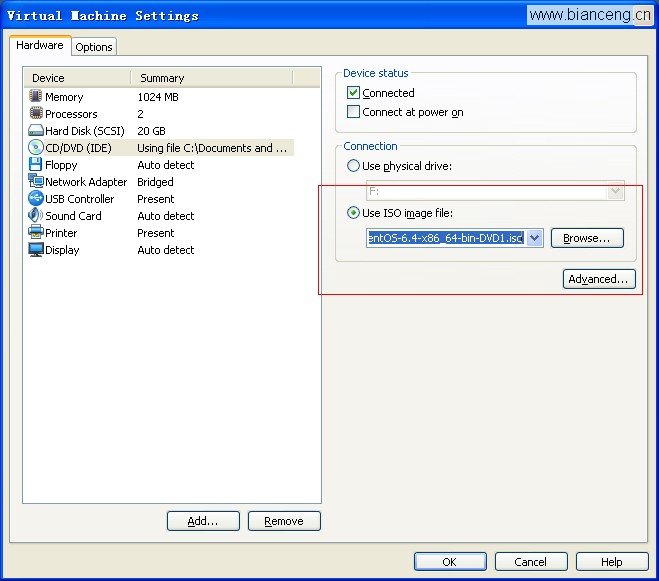Switch to the Options tab
This screenshot has height=581, width=659.
pos(94,47)
